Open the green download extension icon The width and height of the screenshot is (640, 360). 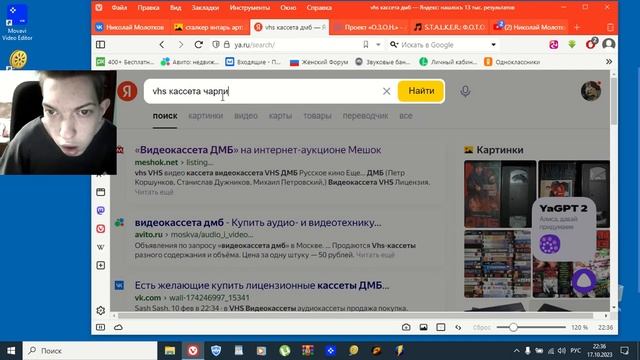tap(572, 44)
